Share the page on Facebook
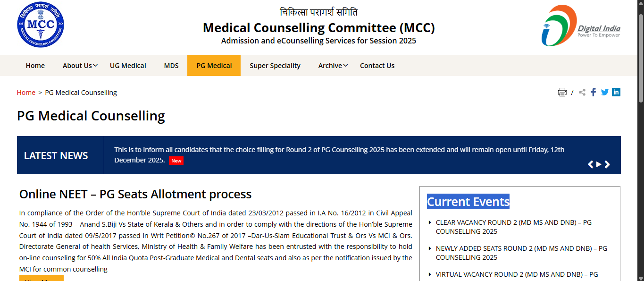Screen dimensions: 644x281 tap(594, 92)
